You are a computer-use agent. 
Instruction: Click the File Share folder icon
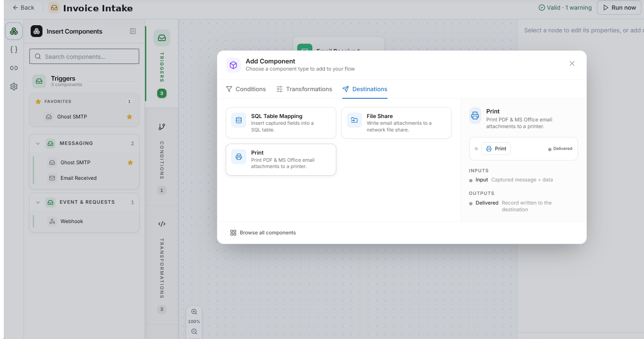tap(354, 120)
